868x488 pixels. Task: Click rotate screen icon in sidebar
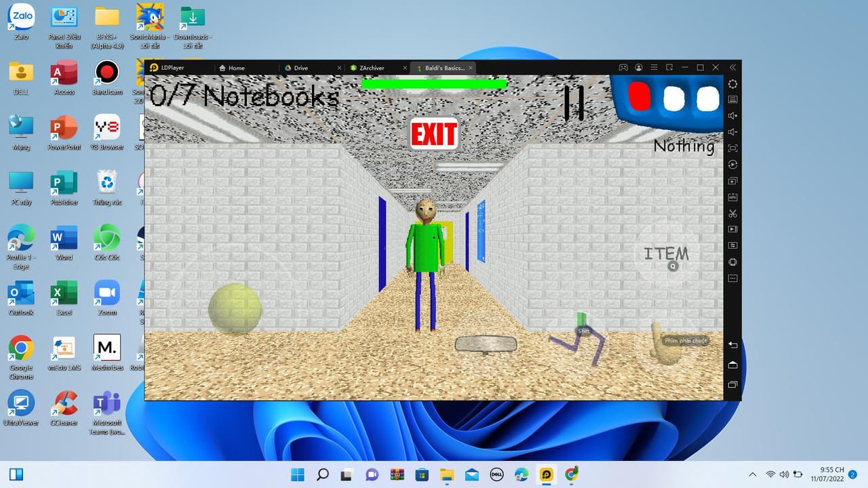click(x=732, y=262)
